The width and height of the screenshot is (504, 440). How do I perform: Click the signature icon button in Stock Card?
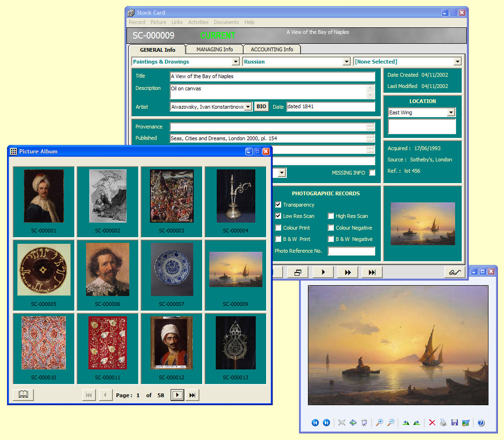pyautogui.click(x=455, y=272)
